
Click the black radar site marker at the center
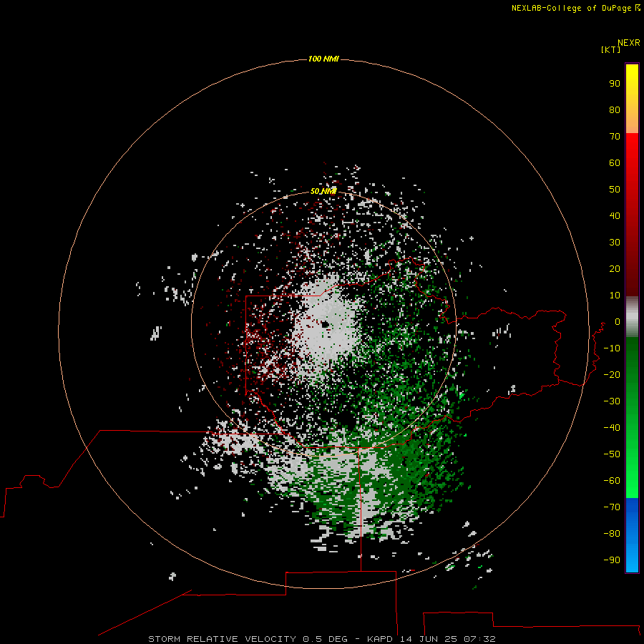click(325, 324)
